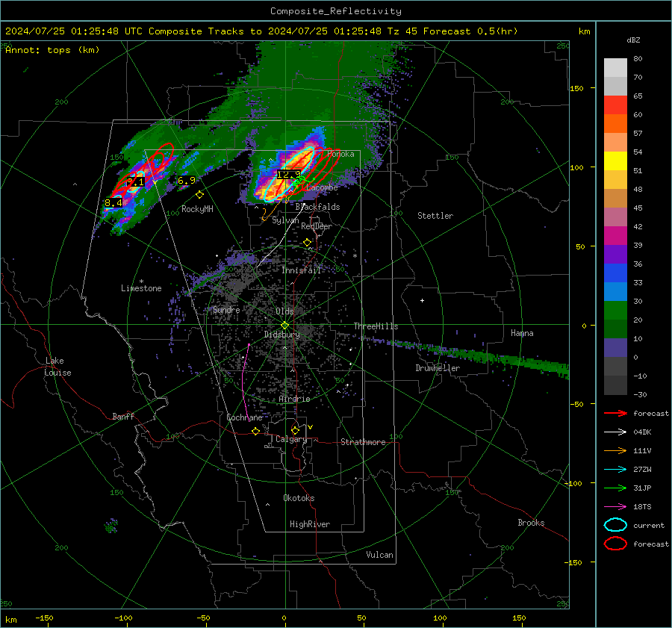This screenshot has height=628, width=672.
Task: Click the cyan 27ZW track arrow
Action: 615,469
